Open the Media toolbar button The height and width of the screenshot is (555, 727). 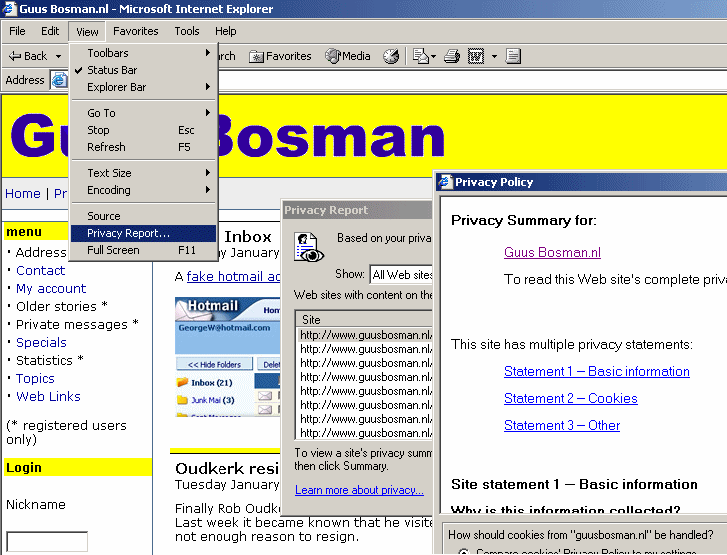[x=348, y=56]
